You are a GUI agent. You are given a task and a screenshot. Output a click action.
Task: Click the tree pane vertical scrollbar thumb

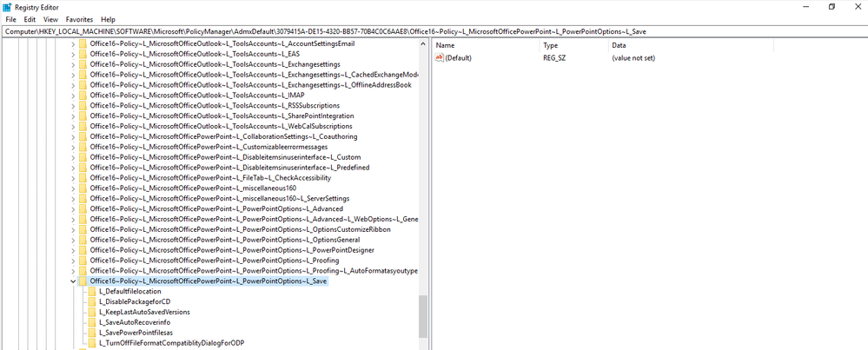[x=423, y=316]
